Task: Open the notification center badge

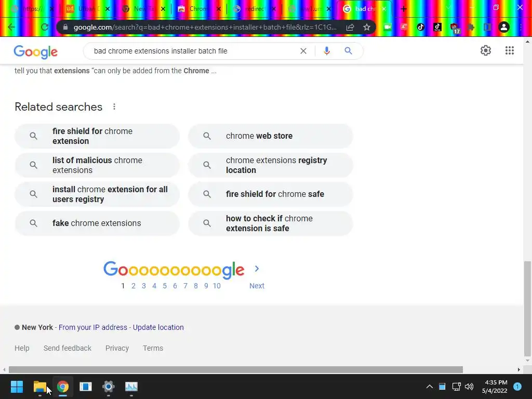Action: coord(517,387)
